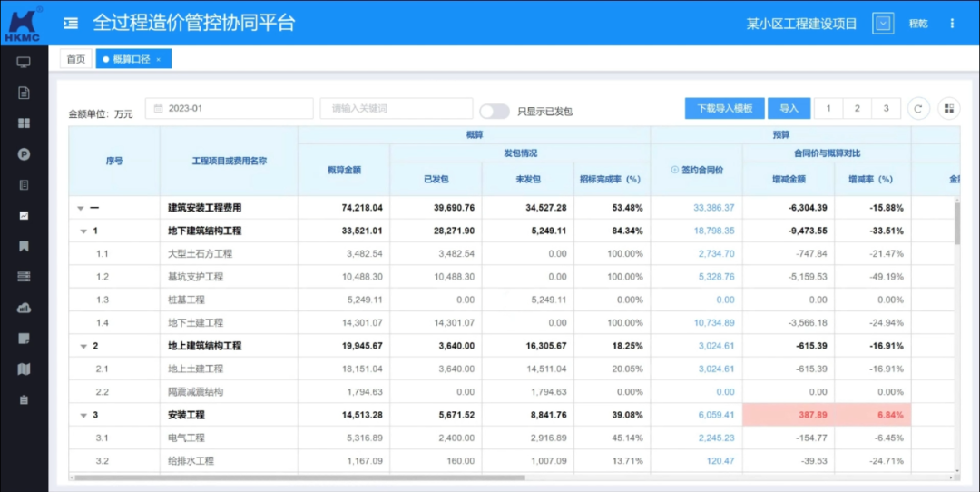Open contract price link 6,059.41
This screenshot has height=492, width=980.
(716, 415)
